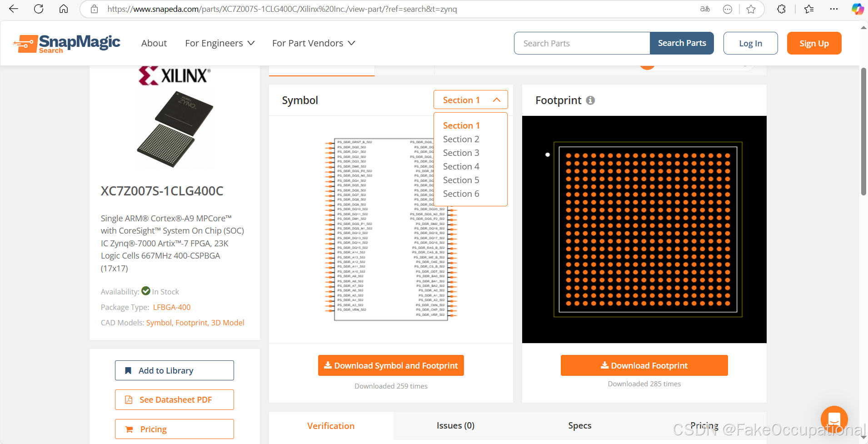Viewport: 868px width, 444px height.
Task: Open the translate page icon in the address bar
Action: pos(705,9)
